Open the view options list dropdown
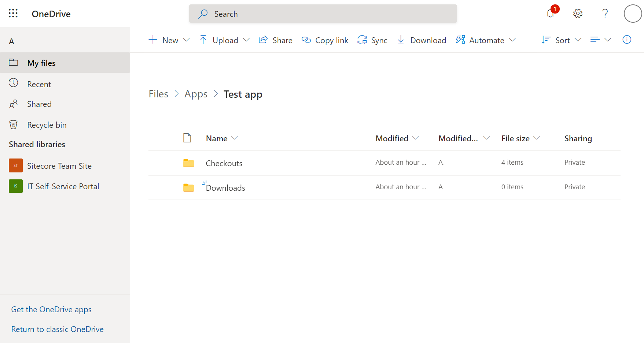Viewport: 644px width, 343px height. (601, 40)
